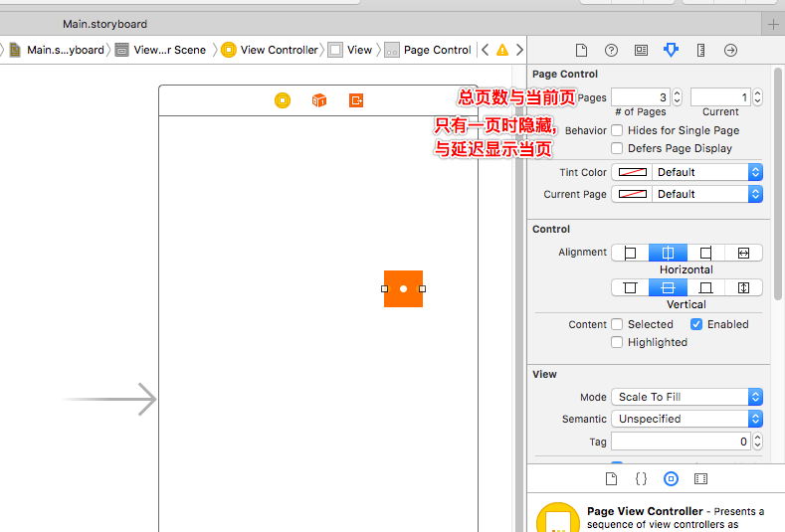Set horizontal alignment to fill
The width and height of the screenshot is (785, 532).
(x=743, y=253)
